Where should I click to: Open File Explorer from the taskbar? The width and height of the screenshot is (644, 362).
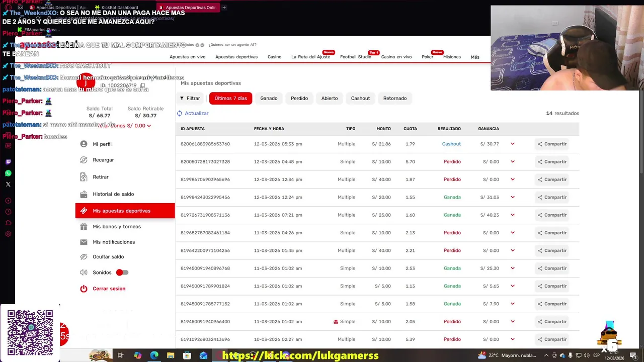pos(171,355)
